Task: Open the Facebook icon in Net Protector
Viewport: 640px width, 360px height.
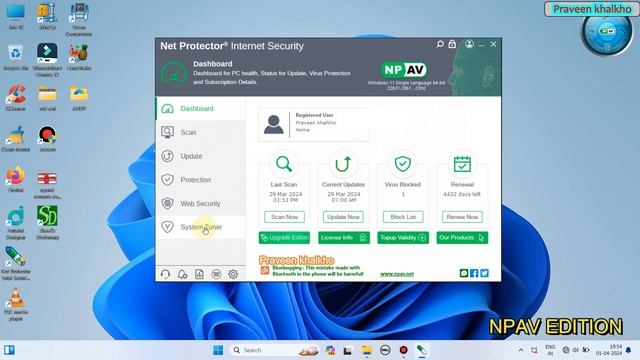Action: 474,273
